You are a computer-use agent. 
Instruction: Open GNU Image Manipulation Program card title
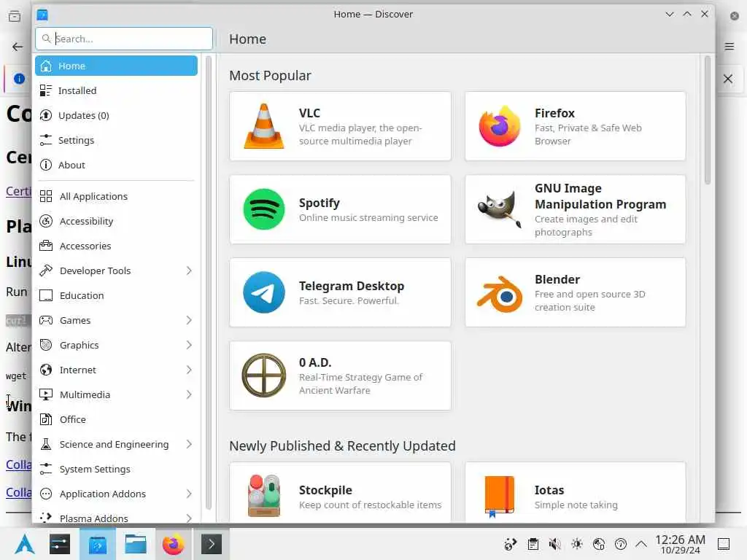pos(600,196)
